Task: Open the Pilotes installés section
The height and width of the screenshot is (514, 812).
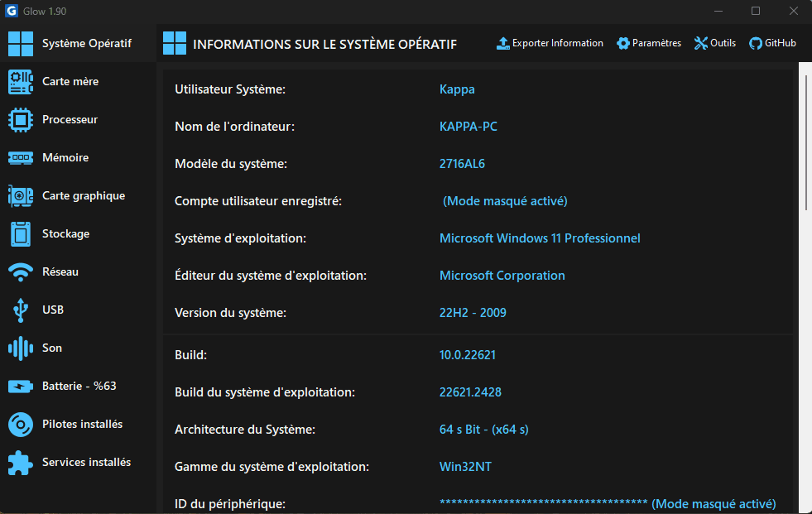Action: pos(78,425)
